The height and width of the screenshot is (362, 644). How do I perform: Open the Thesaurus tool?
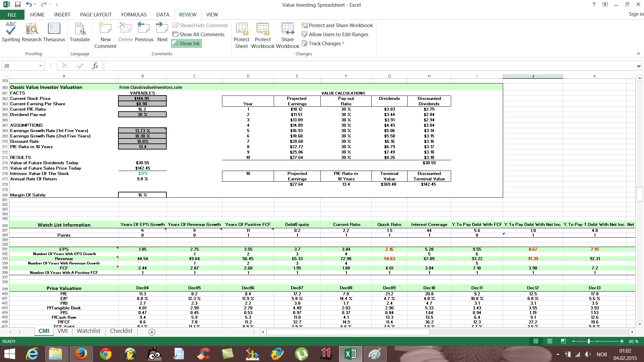[54, 35]
